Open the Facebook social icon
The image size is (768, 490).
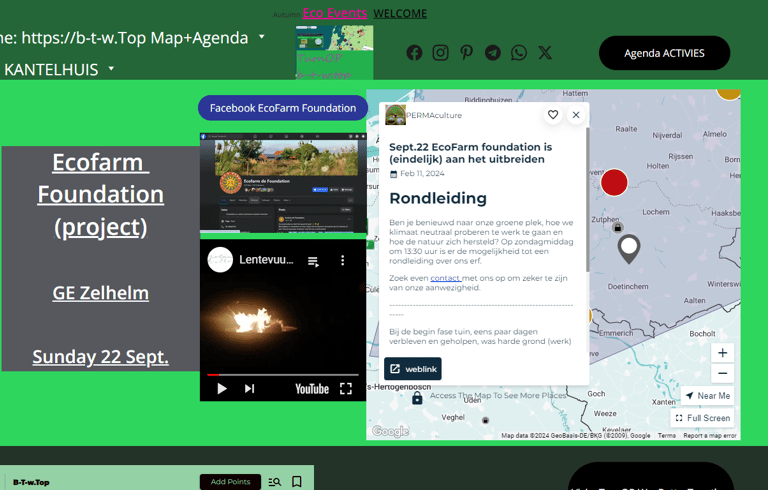tap(414, 53)
